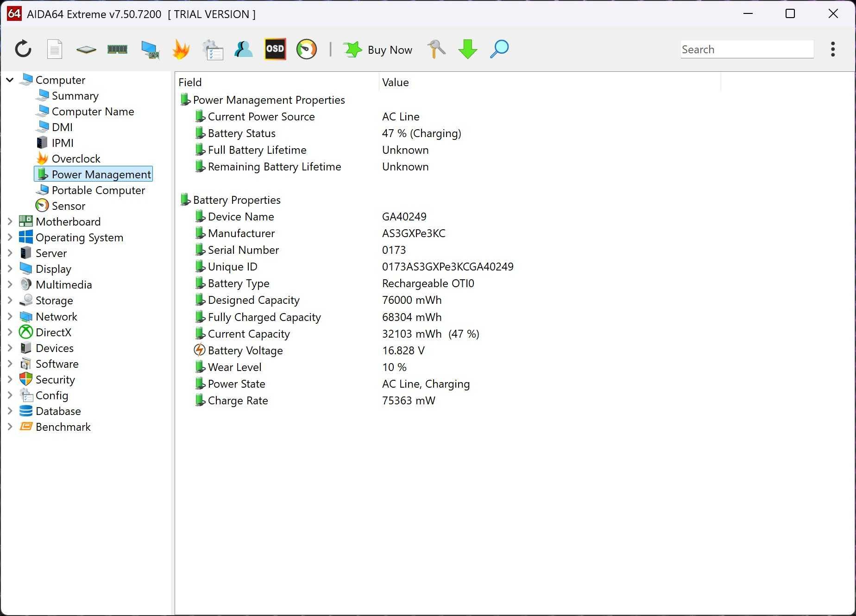
Task: Expand the Server node
Action: (x=10, y=253)
